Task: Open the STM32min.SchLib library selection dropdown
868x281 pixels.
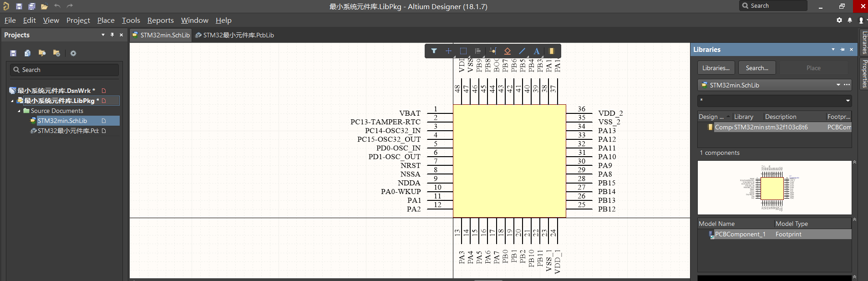Action: tap(838, 85)
